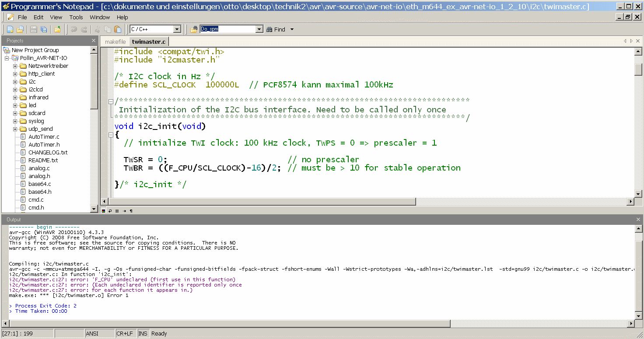Click the Do_spm search input field
644x339 pixels.
227,29
